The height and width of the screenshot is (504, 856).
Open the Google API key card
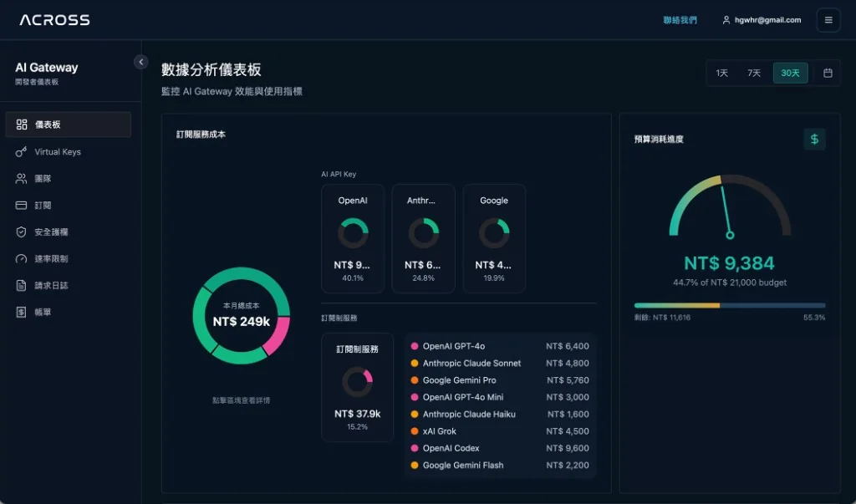click(x=494, y=238)
